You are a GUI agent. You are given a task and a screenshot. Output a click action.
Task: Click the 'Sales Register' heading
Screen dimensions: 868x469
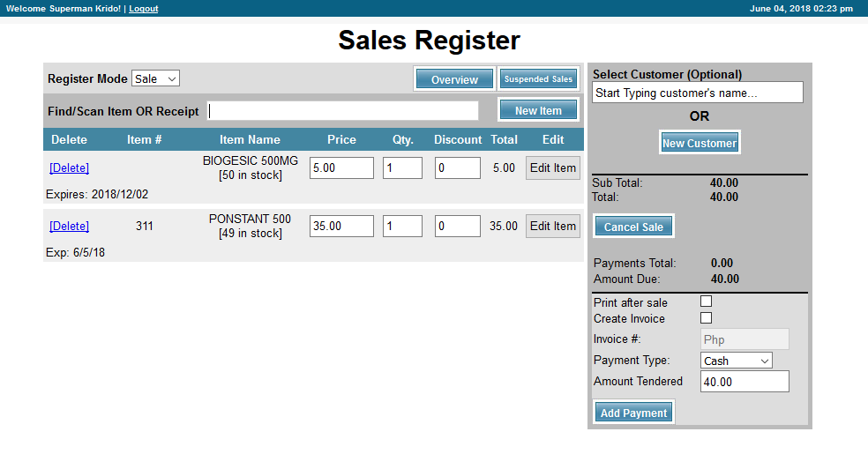coord(429,40)
